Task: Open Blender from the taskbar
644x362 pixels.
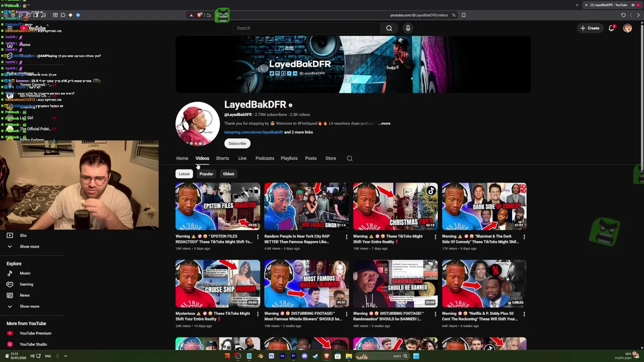Action: pos(260,356)
